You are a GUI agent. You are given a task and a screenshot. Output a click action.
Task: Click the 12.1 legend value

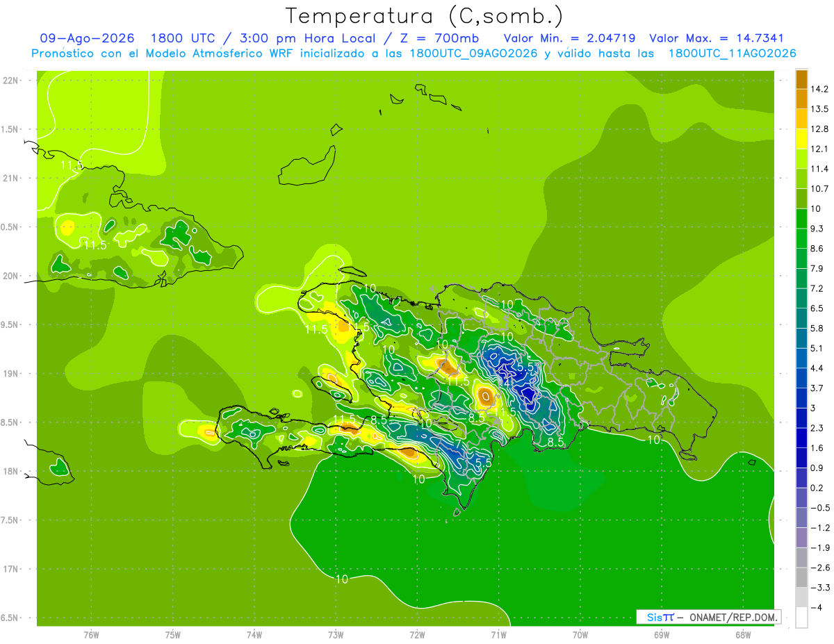tap(819, 149)
